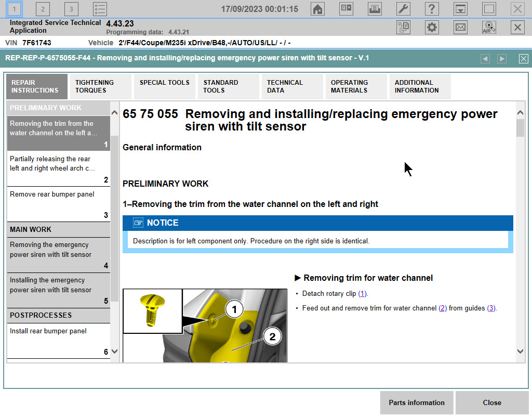This screenshot has width=532, height=416.
Task: Open the operations list icon
Action: (x=100, y=9)
